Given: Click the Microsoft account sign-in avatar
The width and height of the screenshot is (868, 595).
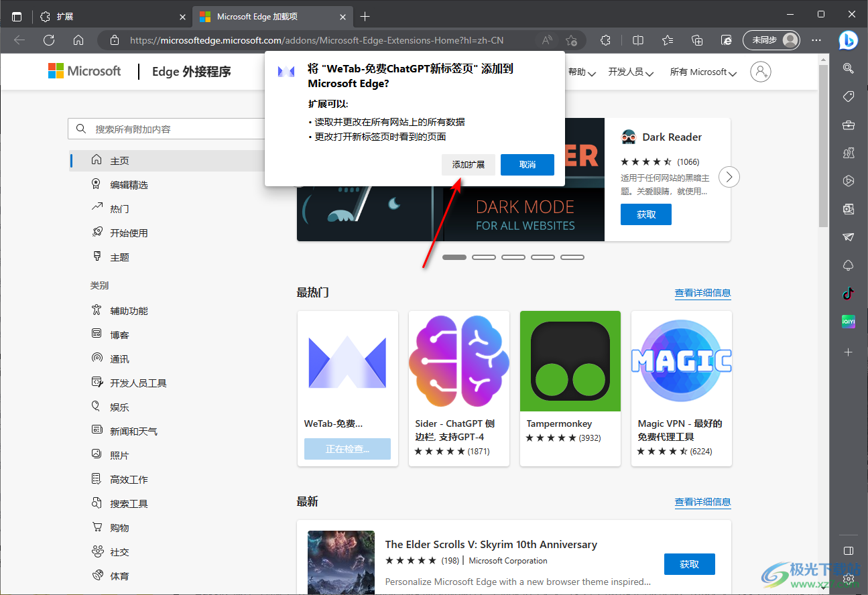Looking at the screenshot, I should (761, 72).
